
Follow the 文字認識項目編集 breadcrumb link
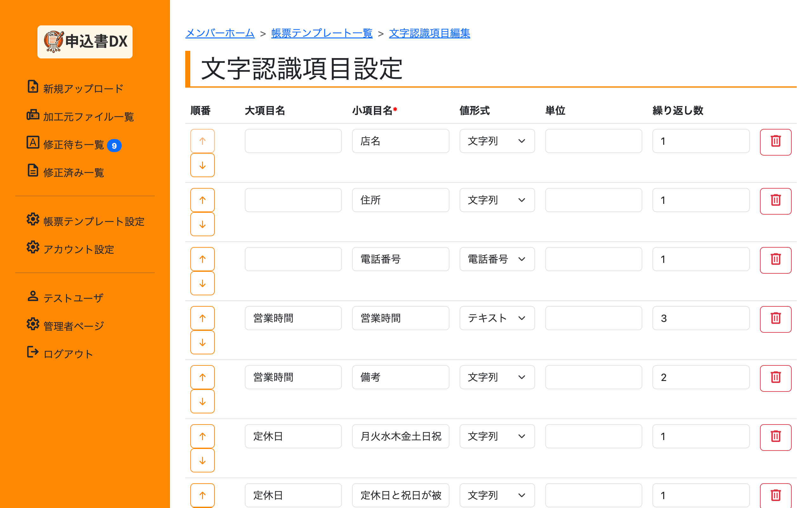[x=429, y=33]
